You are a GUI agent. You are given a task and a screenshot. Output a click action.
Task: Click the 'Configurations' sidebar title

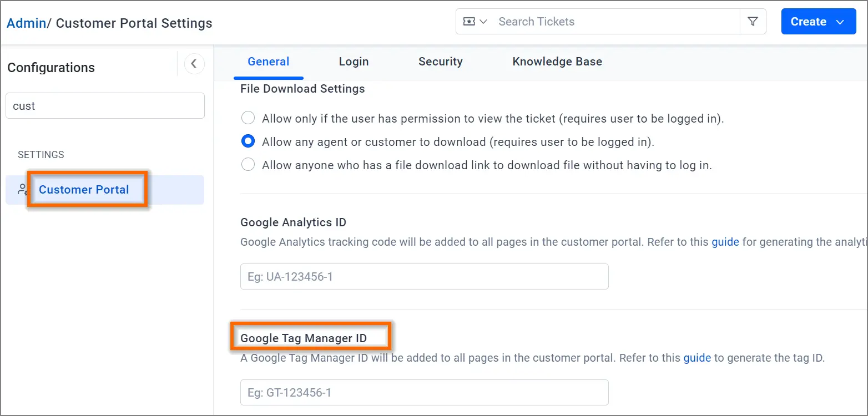(x=51, y=68)
